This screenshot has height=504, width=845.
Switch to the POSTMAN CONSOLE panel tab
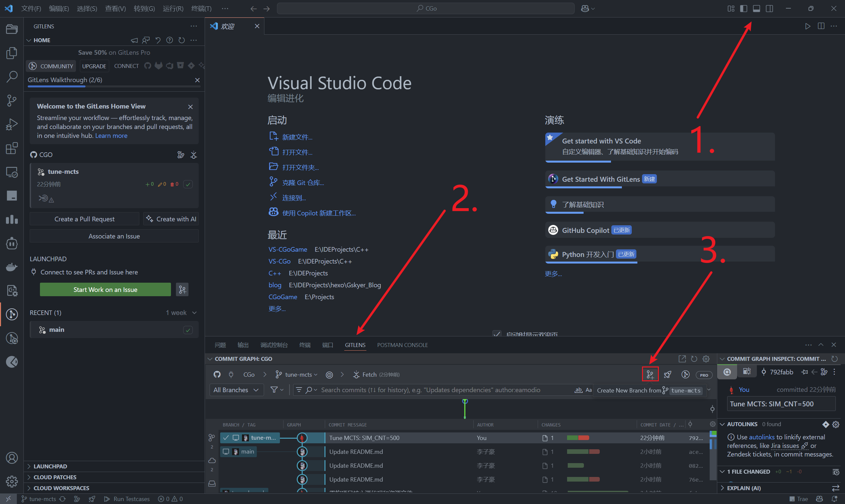click(402, 345)
